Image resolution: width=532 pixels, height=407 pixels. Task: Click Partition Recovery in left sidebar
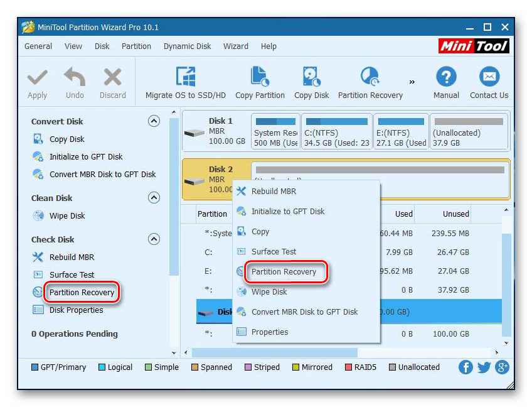[82, 293]
